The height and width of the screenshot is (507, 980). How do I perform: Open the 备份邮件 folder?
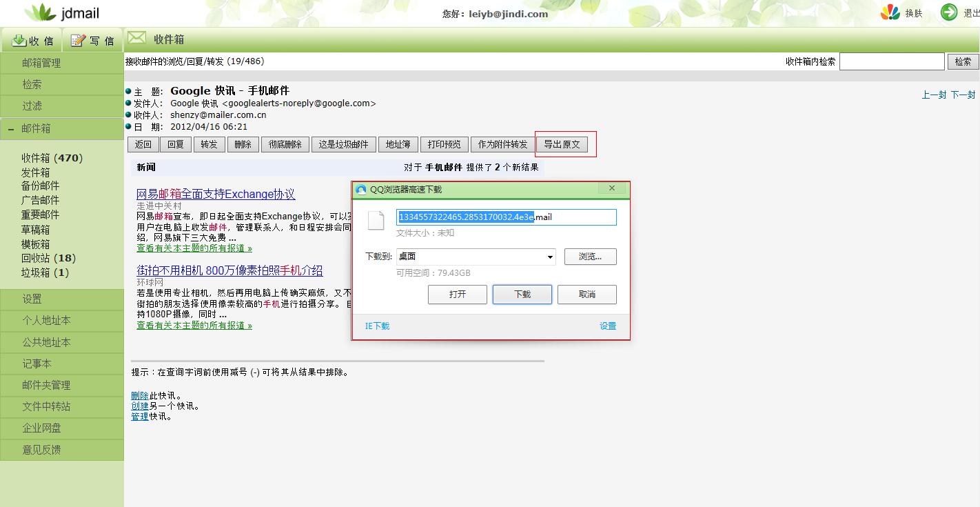point(40,186)
